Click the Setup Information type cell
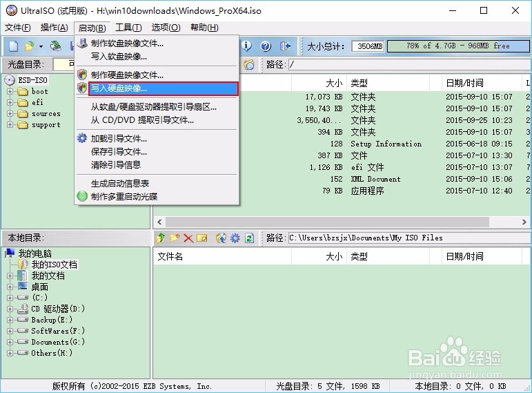This screenshot has height=393, width=532. (386, 144)
